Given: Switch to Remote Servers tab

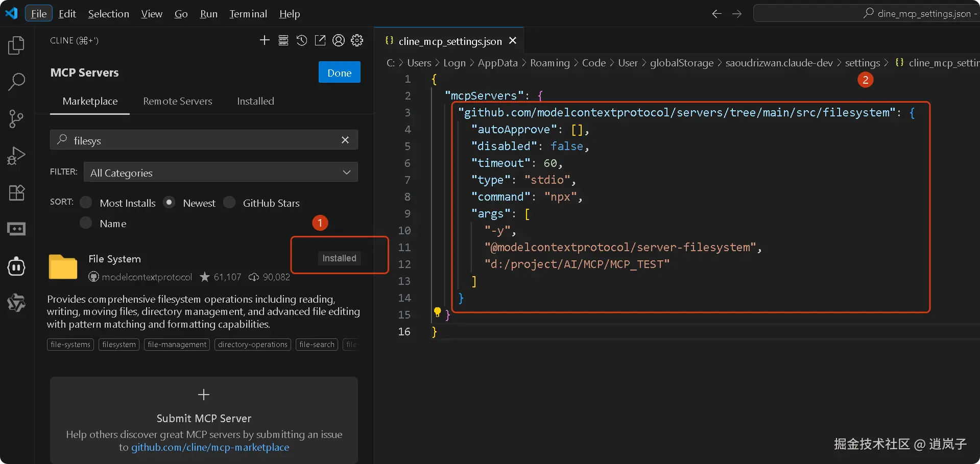Looking at the screenshot, I should point(177,101).
